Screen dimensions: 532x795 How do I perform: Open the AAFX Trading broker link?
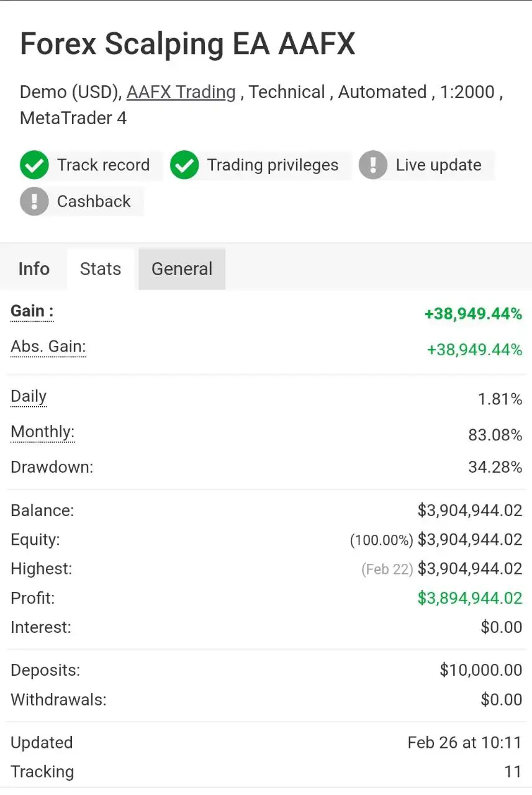(x=181, y=93)
